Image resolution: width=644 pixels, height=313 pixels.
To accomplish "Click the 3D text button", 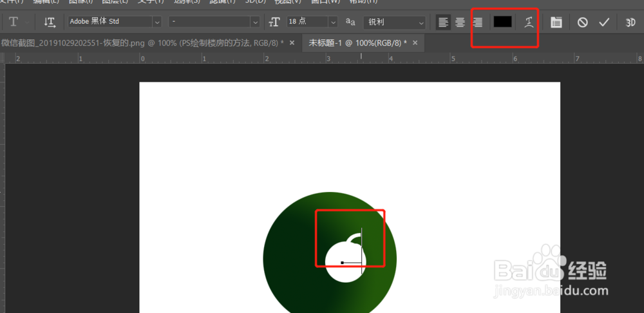I will point(630,23).
